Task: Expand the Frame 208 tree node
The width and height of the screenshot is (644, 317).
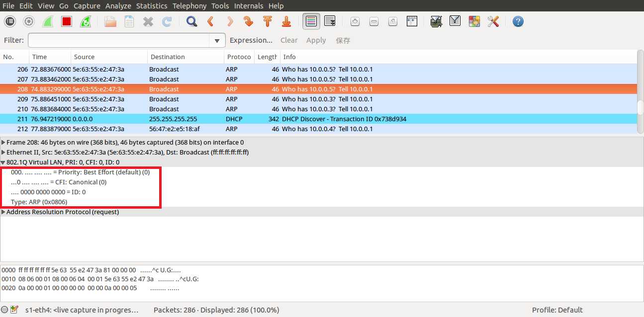Action: pyautogui.click(x=3, y=142)
